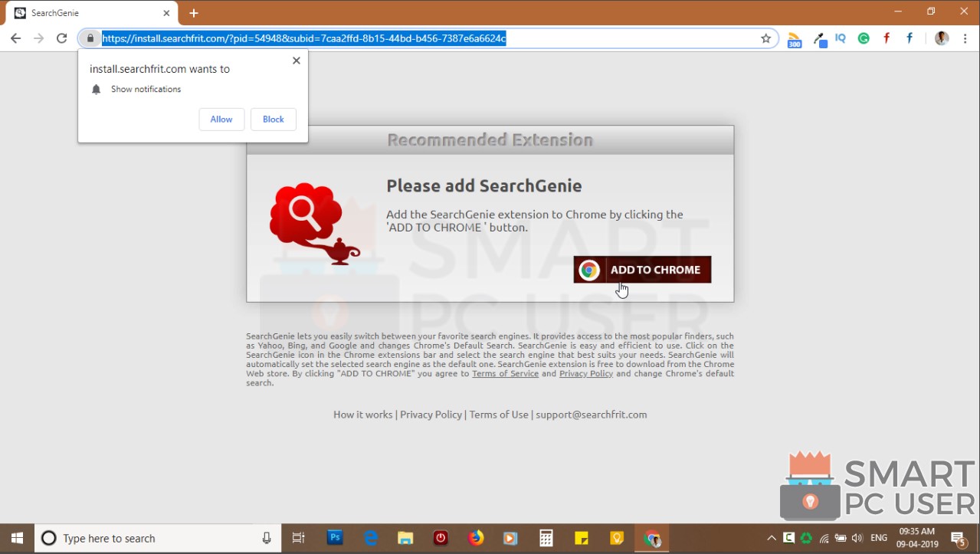980x554 pixels.
Task: Open Chrome's three-dot menu
Action: pos(965,38)
